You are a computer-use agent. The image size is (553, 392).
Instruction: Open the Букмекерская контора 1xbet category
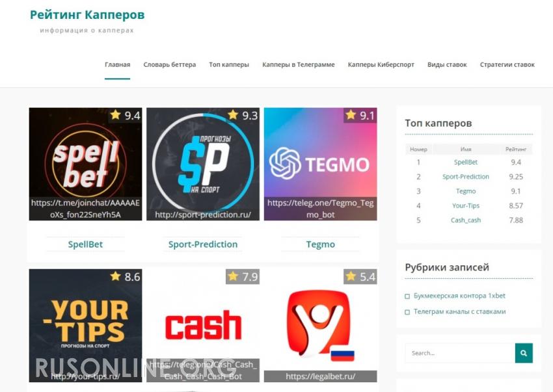point(459,296)
